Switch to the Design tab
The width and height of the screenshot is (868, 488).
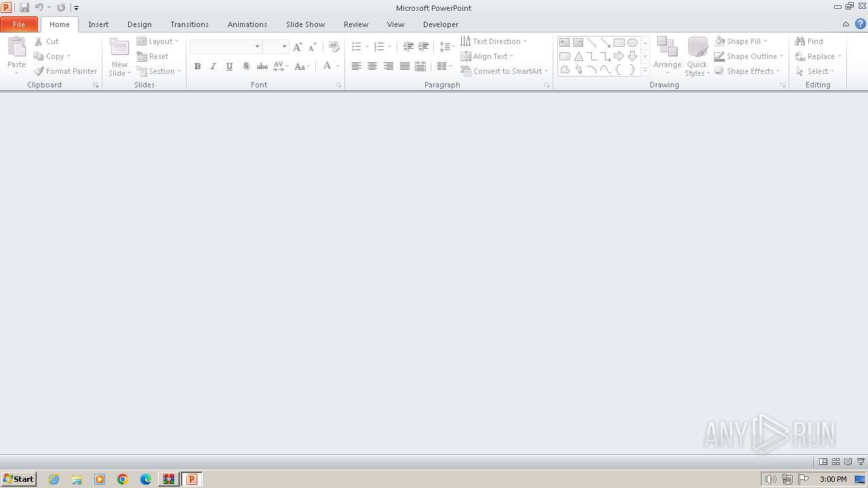[140, 24]
